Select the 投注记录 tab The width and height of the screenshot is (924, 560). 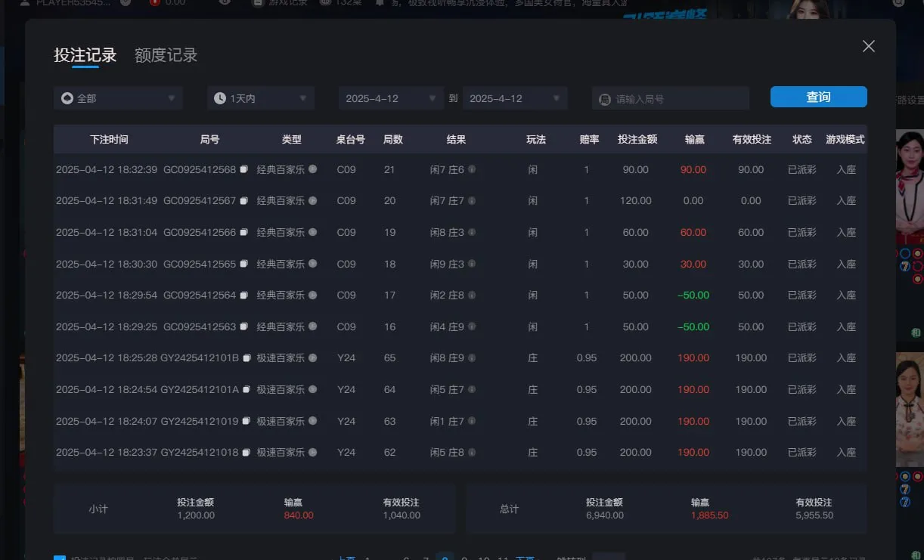[85, 55]
